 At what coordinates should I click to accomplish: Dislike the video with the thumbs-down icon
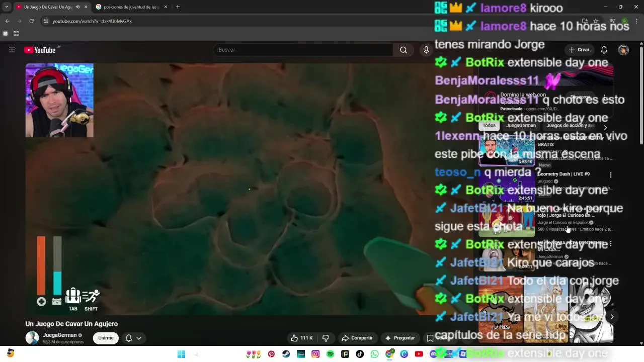pos(326,338)
